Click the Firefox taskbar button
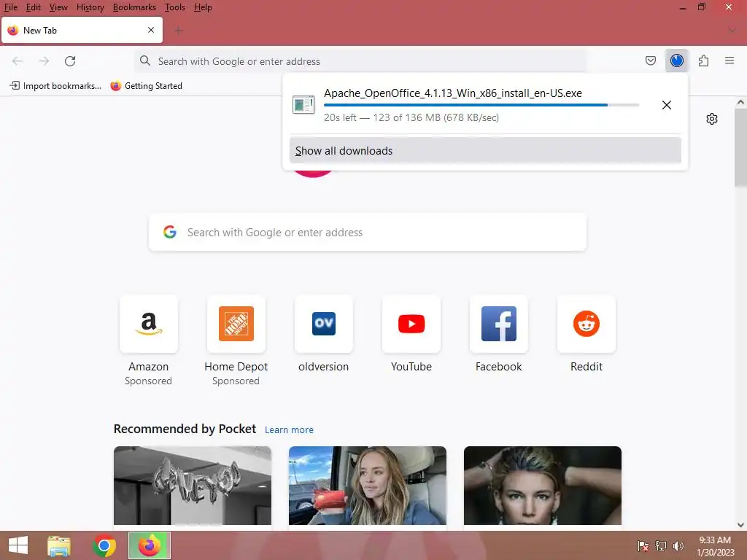The image size is (747, 560). coord(149,545)
